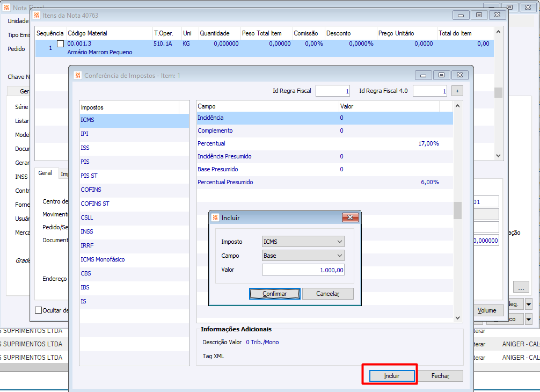Click the Quantidade column header
This screenshot has width=540, height=392.
219,33
